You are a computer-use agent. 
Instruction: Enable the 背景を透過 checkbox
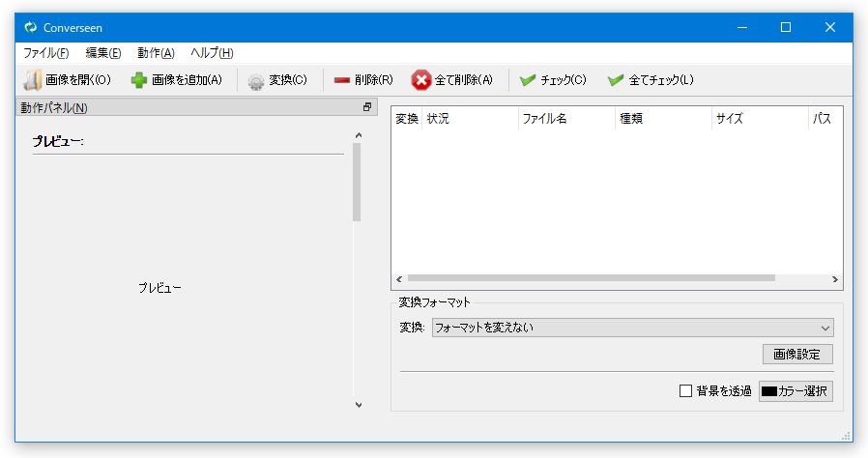tap(685, 391)
